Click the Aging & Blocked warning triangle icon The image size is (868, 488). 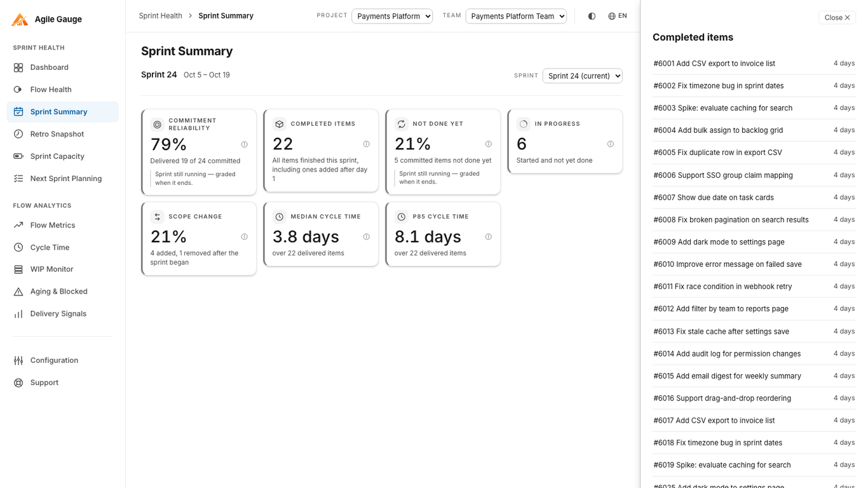tap(18, 292)
